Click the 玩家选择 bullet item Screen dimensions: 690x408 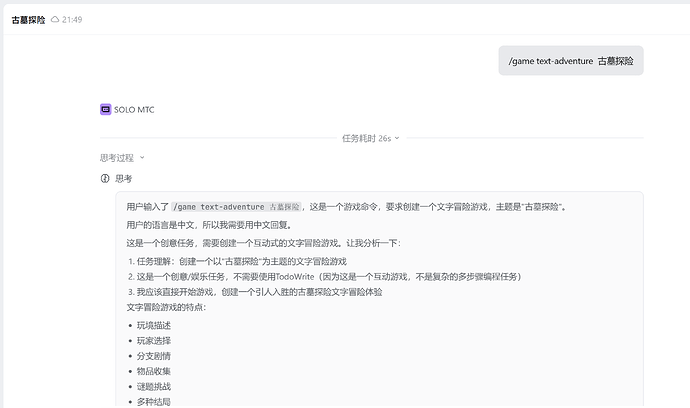[x=154, y=341]
